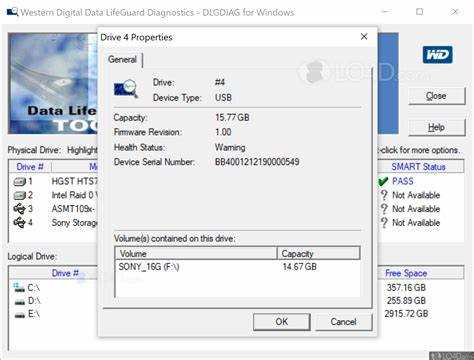Click the device serial number value
The image size is (474, 360).
257,162
